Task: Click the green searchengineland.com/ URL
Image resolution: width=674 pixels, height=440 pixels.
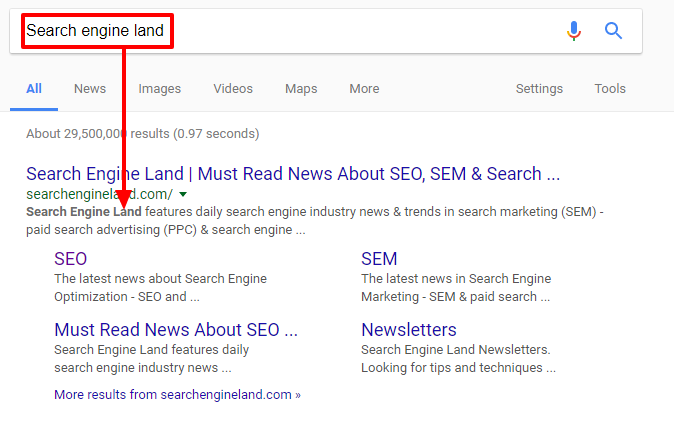Action: tap(99, 194)
